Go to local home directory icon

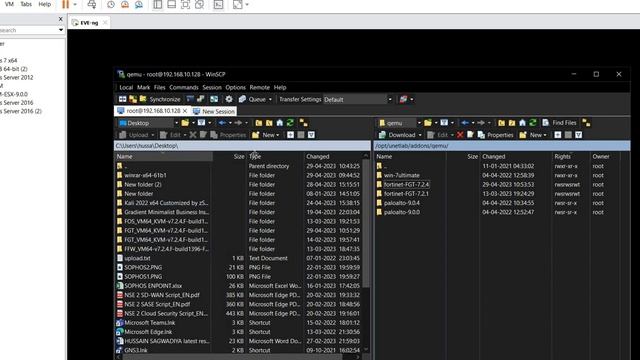tap(280, 123)
